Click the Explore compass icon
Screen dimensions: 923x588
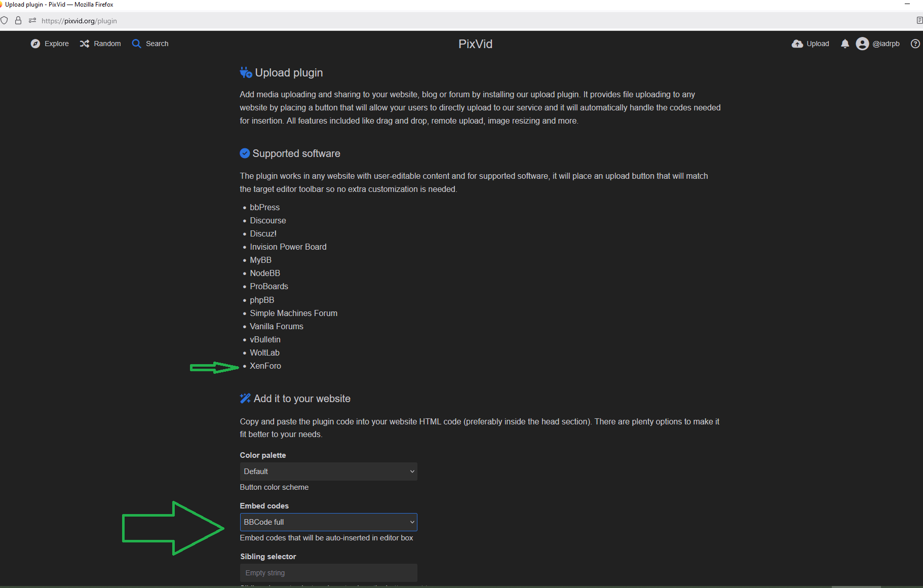(x=35, y=44)
